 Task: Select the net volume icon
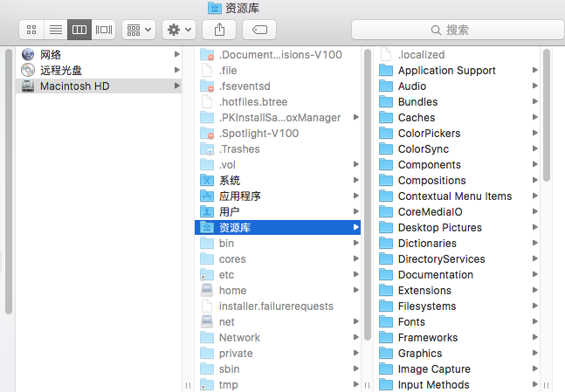(207, 321)
